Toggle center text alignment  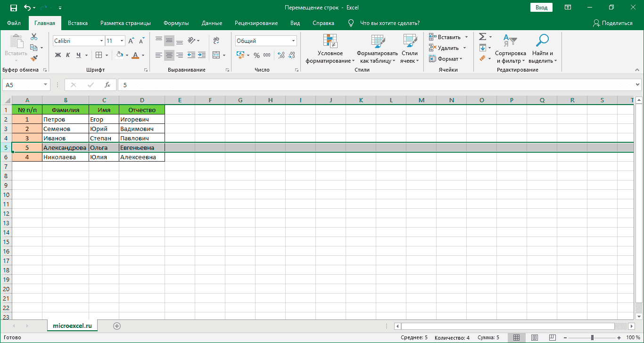point(169,55)
